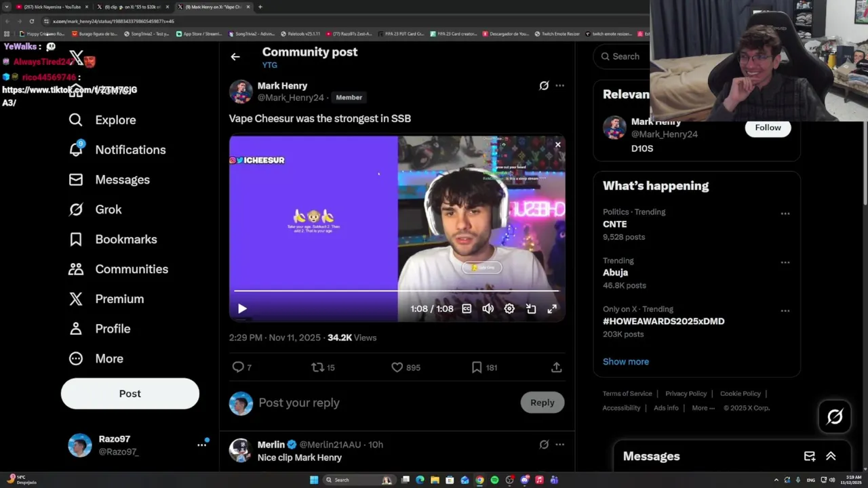868x488 pixels.
Task: Open options for the #HOWEAWARDS2025xDMD trend
Action: (x=785, y=311)
